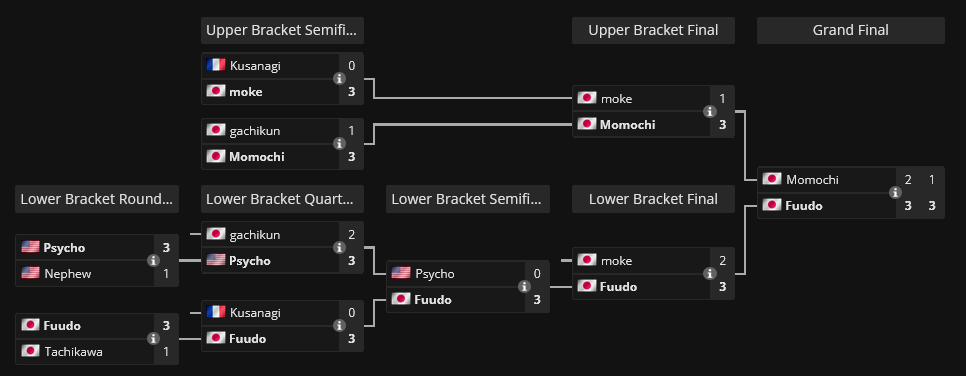Open info icon for Fuudo vs Tachikawa match
Image resolution: width=966 pixels, height=376 pixels.
click(153, 338)
